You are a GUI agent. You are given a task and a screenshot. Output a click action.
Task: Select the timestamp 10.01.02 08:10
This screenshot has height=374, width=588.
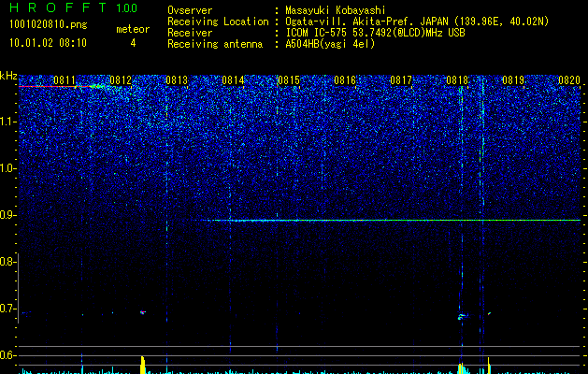[48, 43]
